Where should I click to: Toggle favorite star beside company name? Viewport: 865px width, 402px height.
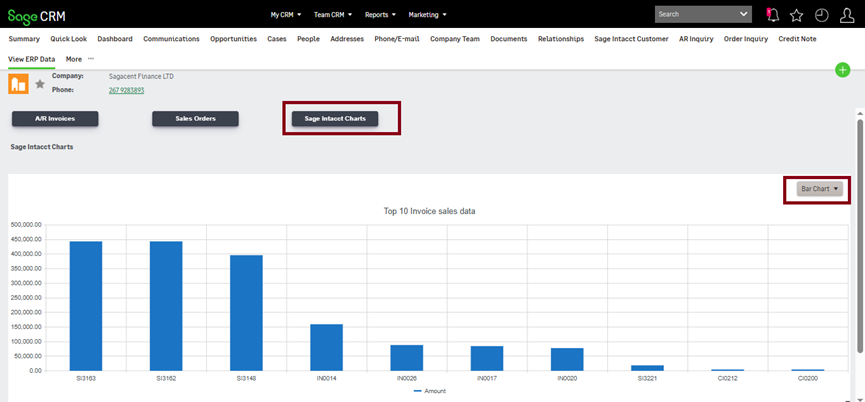[x=40, y=84]
